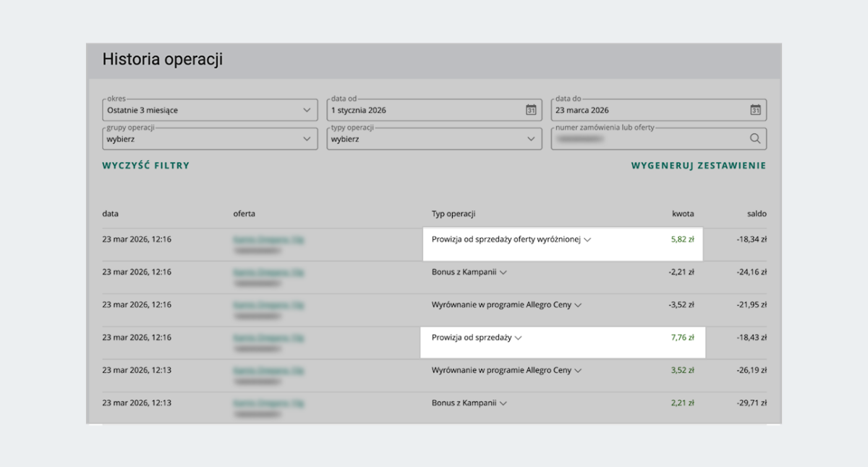Viewport: 868px width, 467px height.
Task: Click 'Wyczyść filtry' link
Action: click(x=146, y=166)
